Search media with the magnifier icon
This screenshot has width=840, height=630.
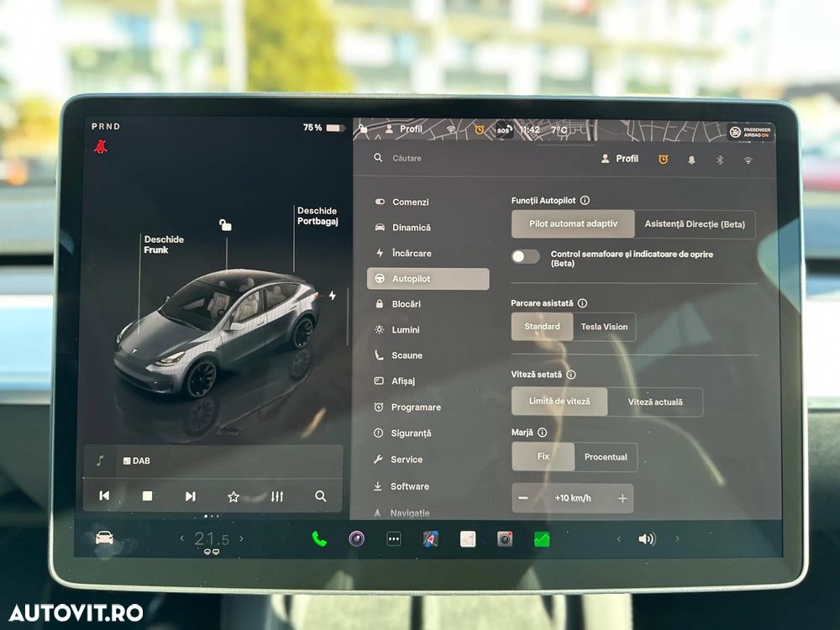tap(320, 496)
